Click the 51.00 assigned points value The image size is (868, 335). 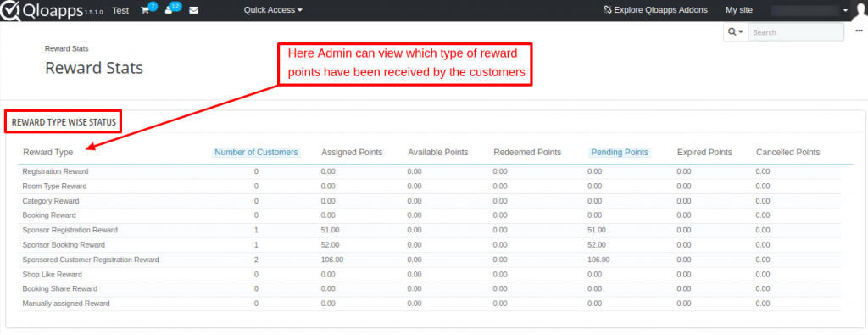[330, 231]
